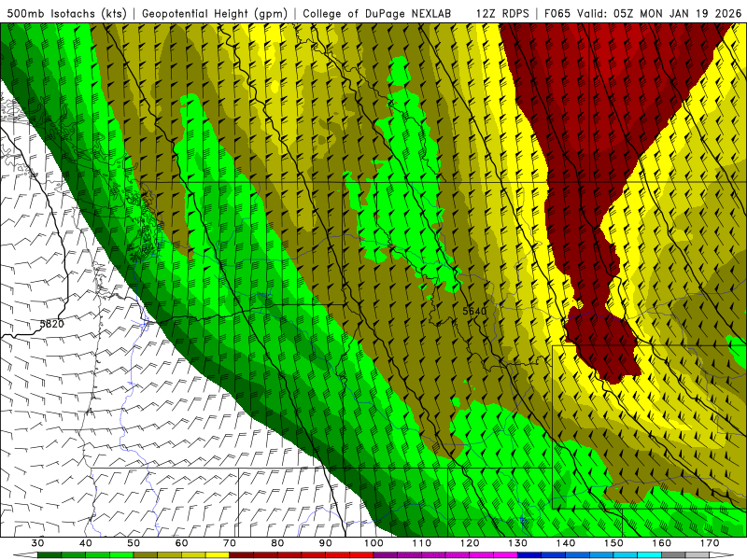Select the dark blue swatch right of 130
This screenshot has height=560, width=747.
coord(529,555)
